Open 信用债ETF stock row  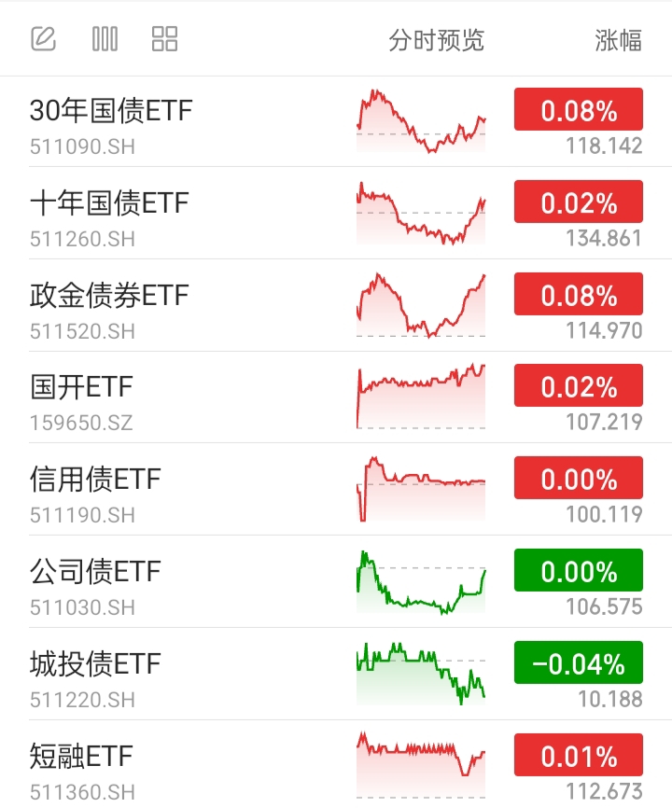(336, 489)
